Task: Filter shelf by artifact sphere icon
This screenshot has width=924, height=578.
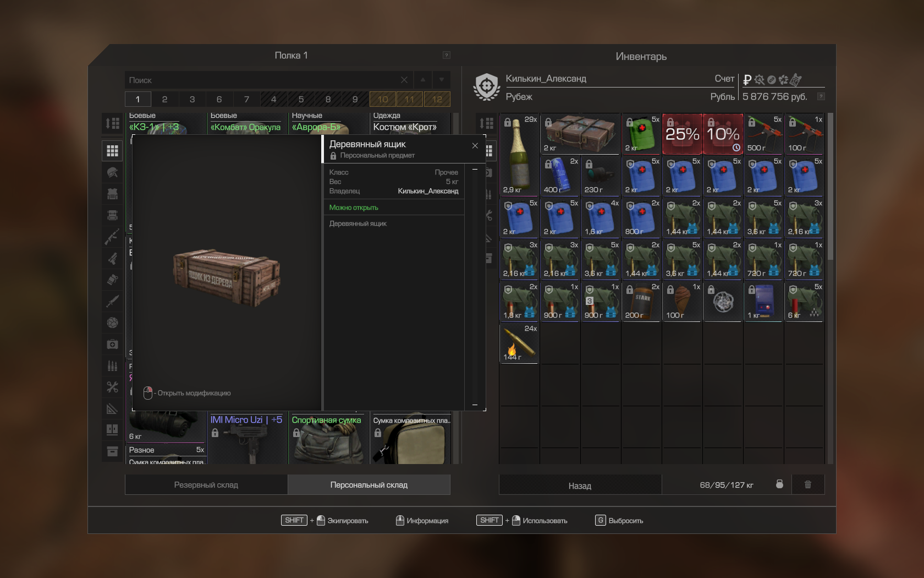Action: (112, 323)
